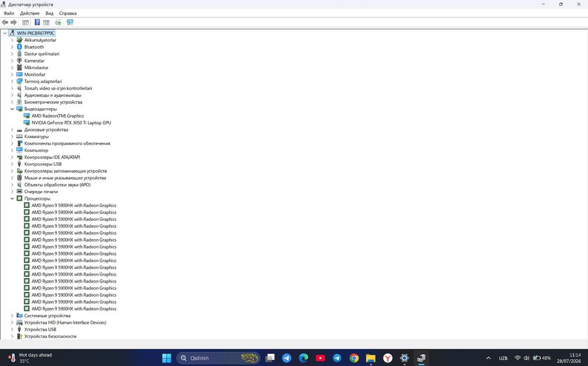Expand Tovush, video va o'yin kontrollerlari
Viewport: 588px width, 366px height.
pyautogui.click(x=12, y=88)
